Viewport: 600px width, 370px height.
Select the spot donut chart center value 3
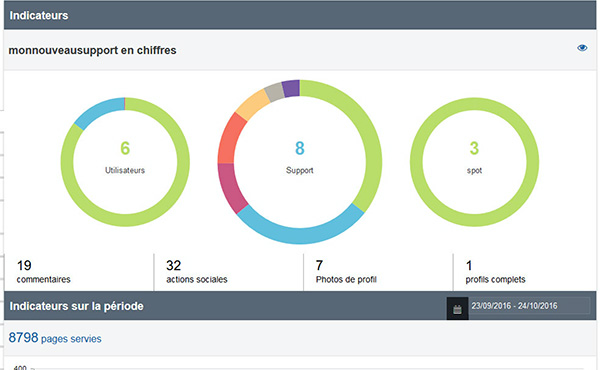coord(474,148)
